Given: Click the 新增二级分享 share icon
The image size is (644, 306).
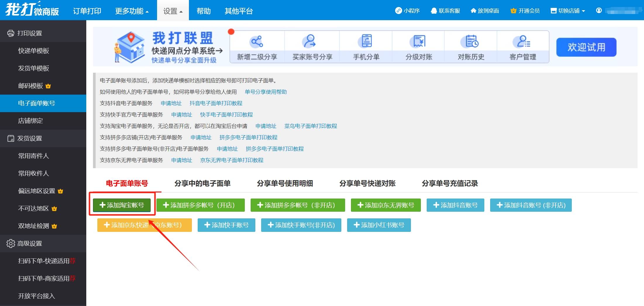Looking at the screenshot, I should pos(257,41).
